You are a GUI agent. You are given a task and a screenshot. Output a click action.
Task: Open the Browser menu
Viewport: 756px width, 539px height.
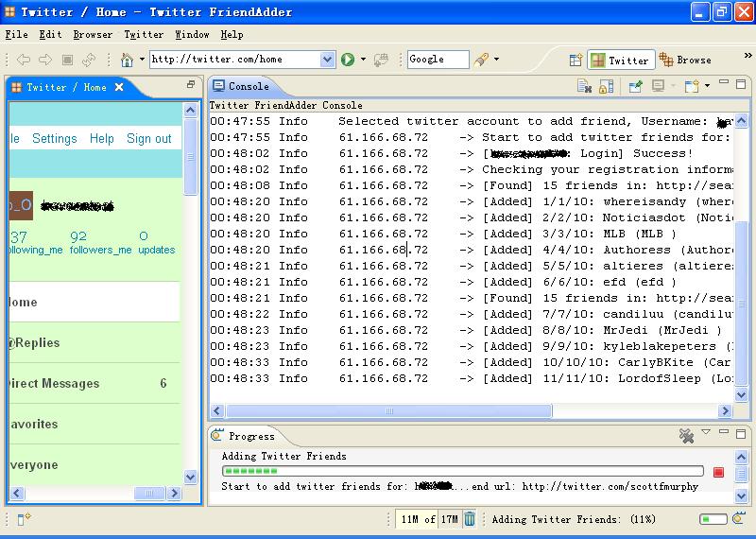93,34
